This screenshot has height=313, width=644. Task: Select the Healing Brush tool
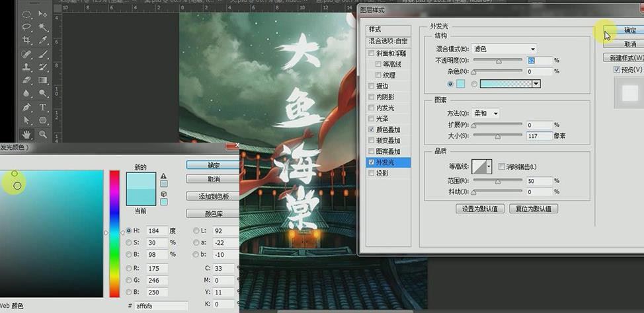[26, 53]
